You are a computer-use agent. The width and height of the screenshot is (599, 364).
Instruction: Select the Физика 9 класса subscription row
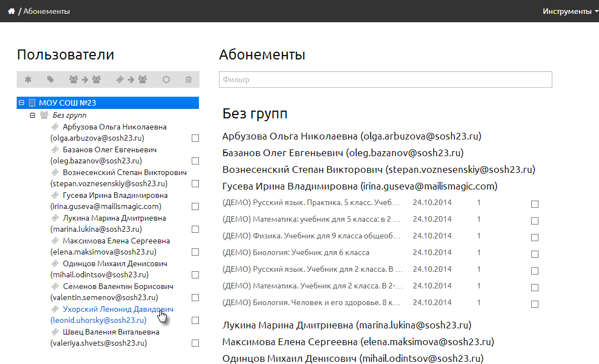[380, 236]
